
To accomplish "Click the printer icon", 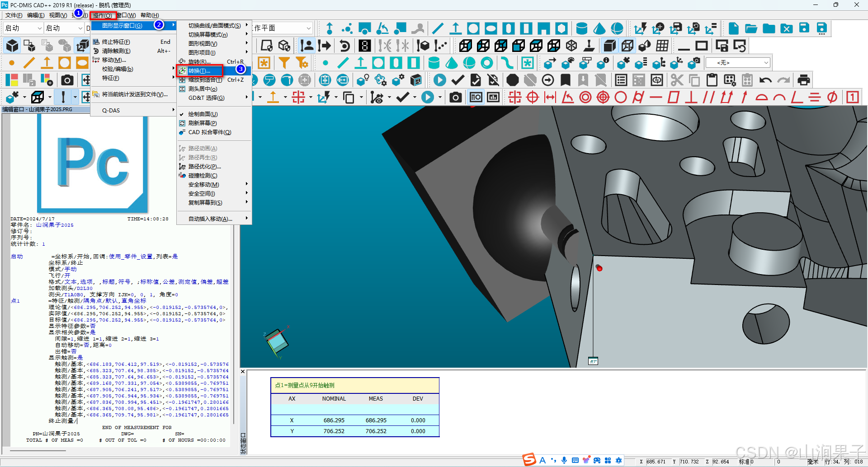I will pyautogui.click(x=803, y=80).
